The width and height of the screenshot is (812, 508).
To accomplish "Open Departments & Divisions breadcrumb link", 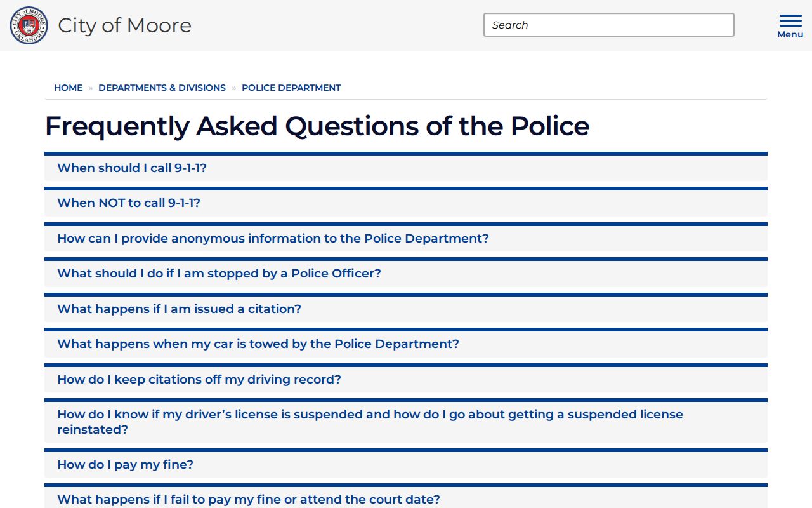I will (x=162, y=88).
